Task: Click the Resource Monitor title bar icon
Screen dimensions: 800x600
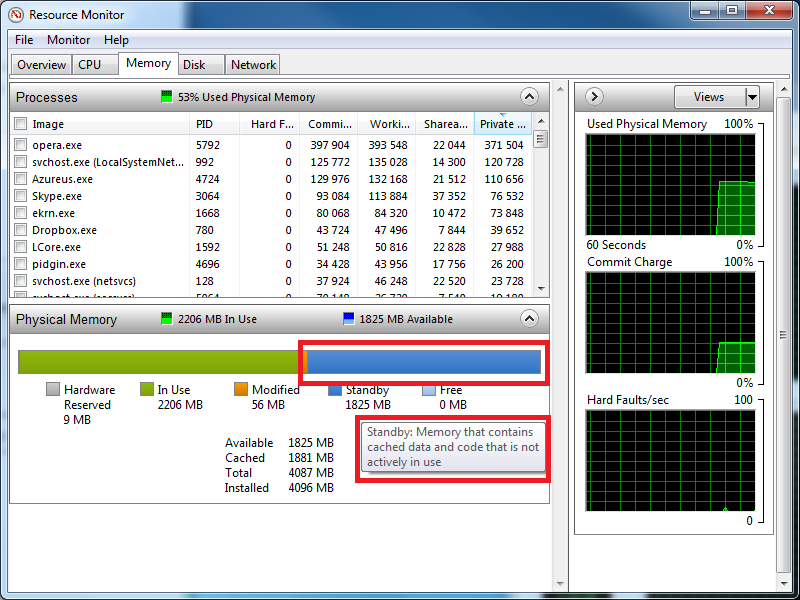Action: click(16, 14)
